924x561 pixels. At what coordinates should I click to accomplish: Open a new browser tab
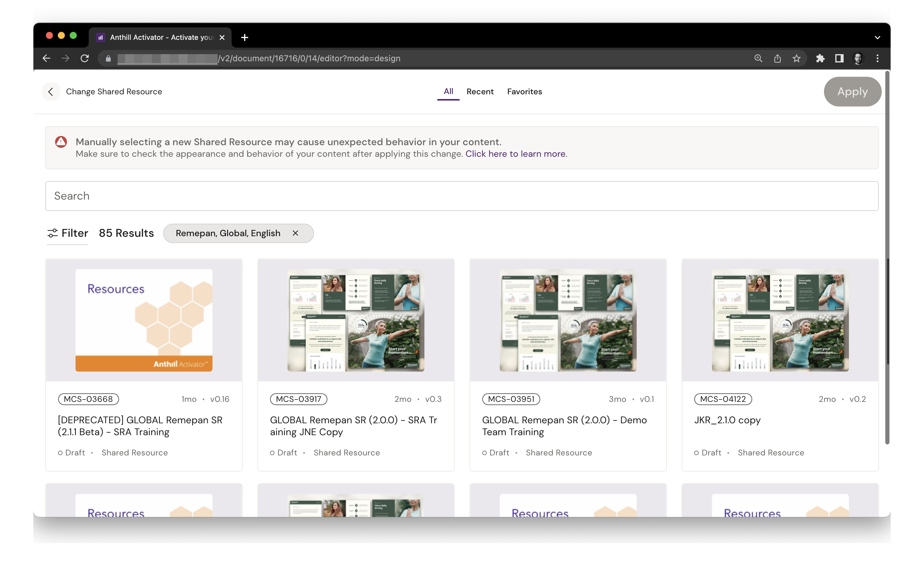[x=244, y=37]
